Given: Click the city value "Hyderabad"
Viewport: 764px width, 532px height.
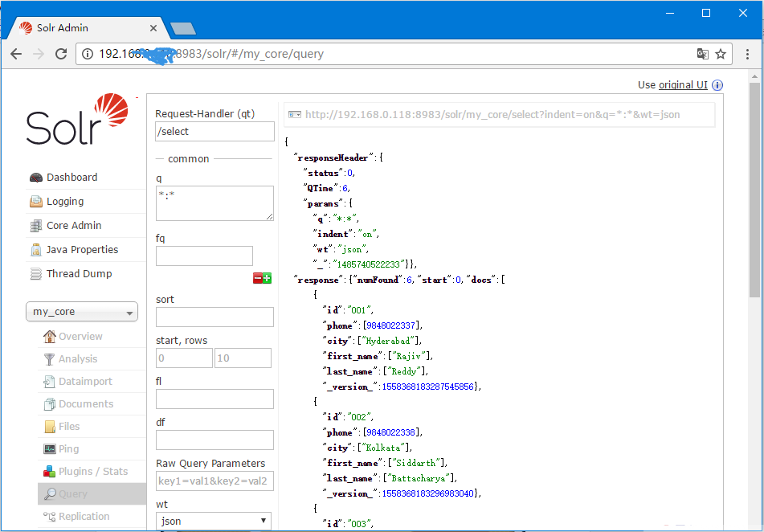Looking at the screenshot, I should pos(389,341).
